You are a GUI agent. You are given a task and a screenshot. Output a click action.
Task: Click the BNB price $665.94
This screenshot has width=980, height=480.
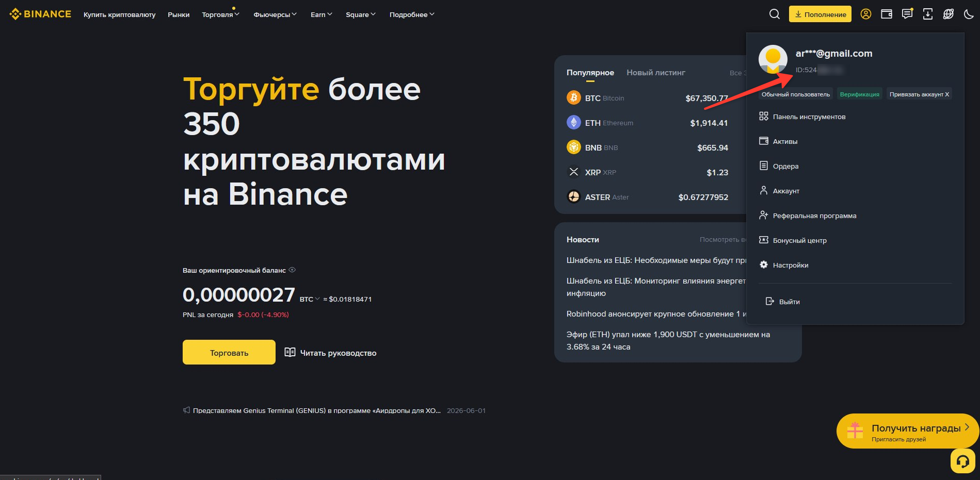(713, 147)
